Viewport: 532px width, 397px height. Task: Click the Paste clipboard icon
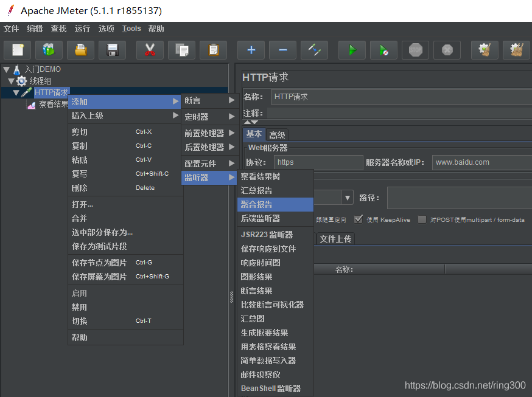[214, 50]
